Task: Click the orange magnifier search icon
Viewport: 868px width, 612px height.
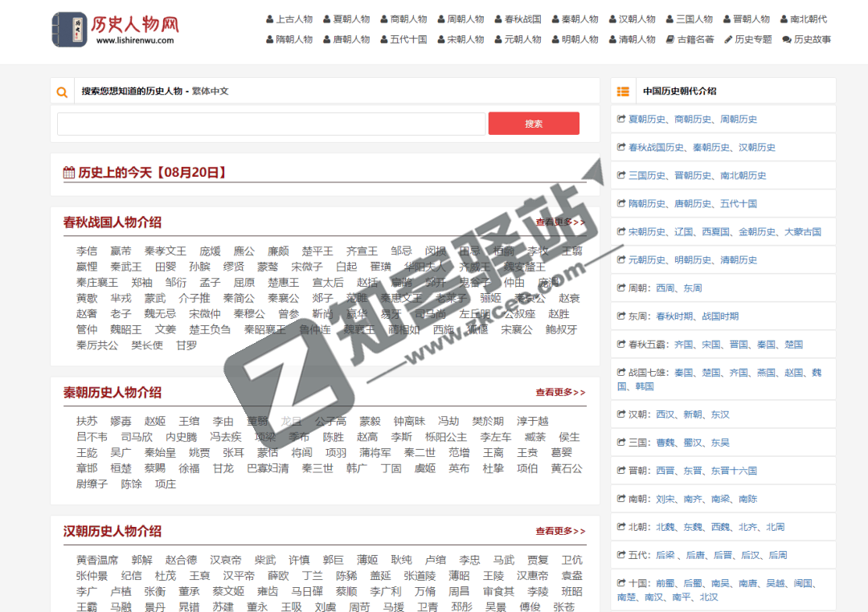Action: tap(62, 92)
